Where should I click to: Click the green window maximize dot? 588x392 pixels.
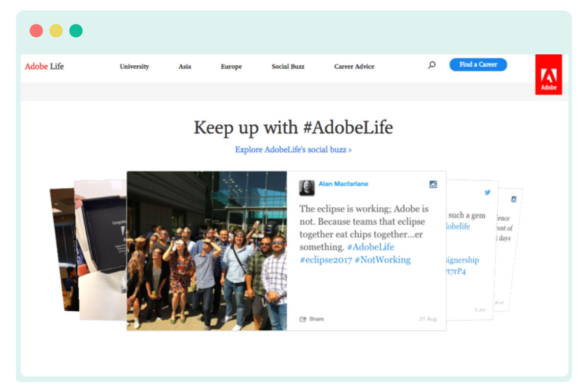coord(76,31)
